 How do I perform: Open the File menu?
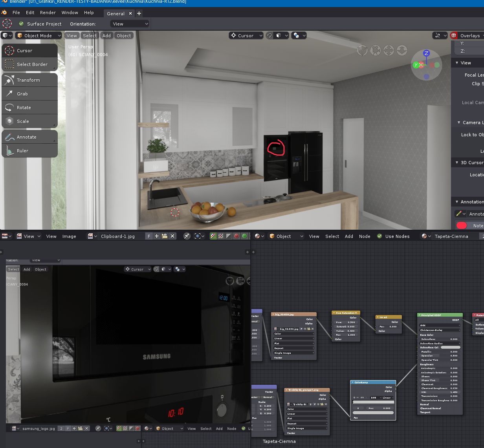(x=16, y=13)
